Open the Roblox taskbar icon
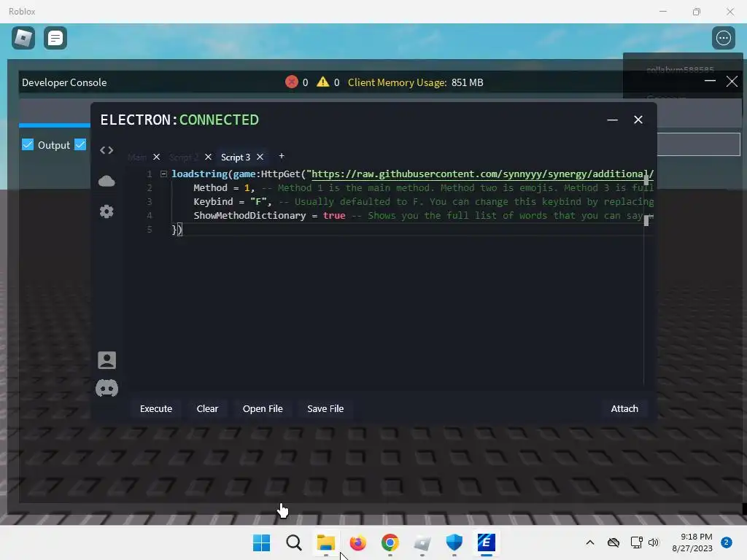747x560 pixels. (x=422, y=542)
